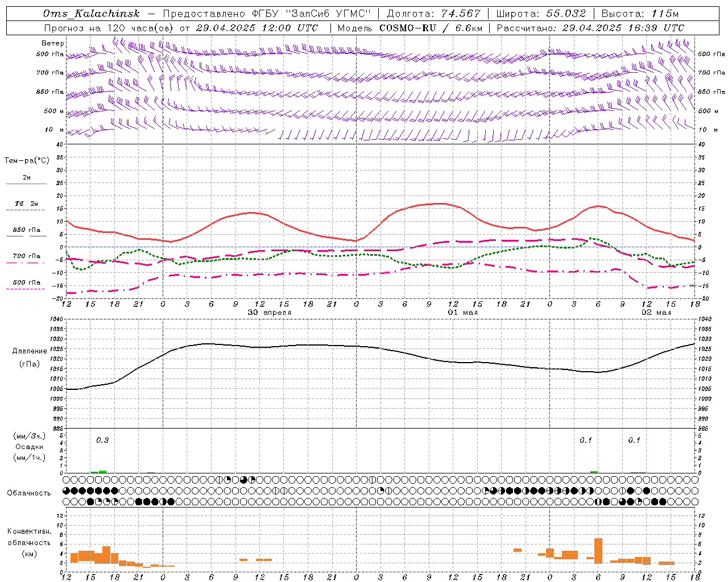Image resolution: width=728 pixels, height=582 pixels.
Task: Click the station title Oms_Kalachinsk
Action: click(92, 14)
